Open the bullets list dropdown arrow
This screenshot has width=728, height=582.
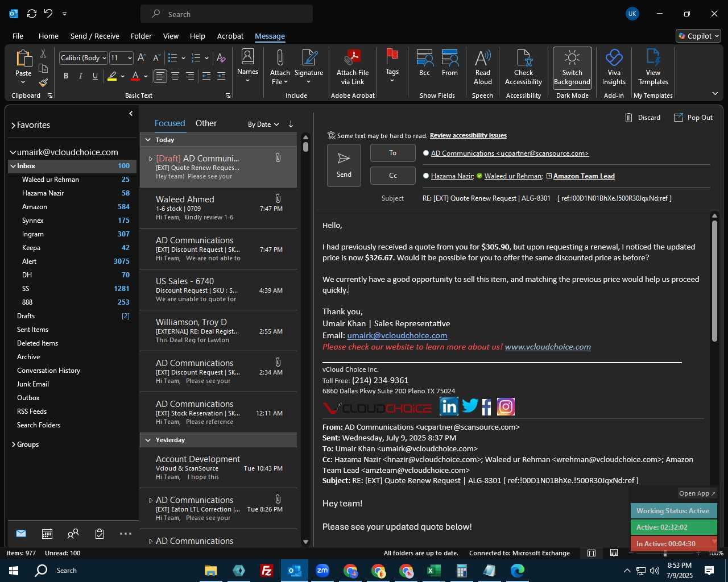[x=183, y=58]
